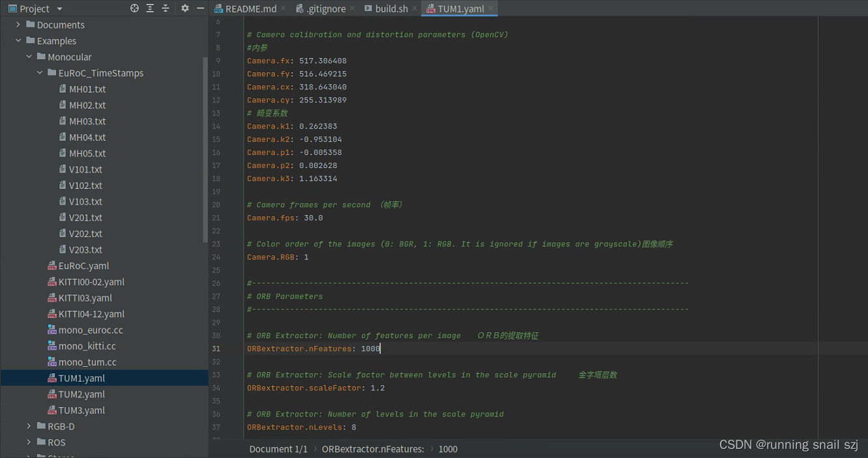Click the collapse all icon in Project panel

pyautogui.click(x=166, y=8)
